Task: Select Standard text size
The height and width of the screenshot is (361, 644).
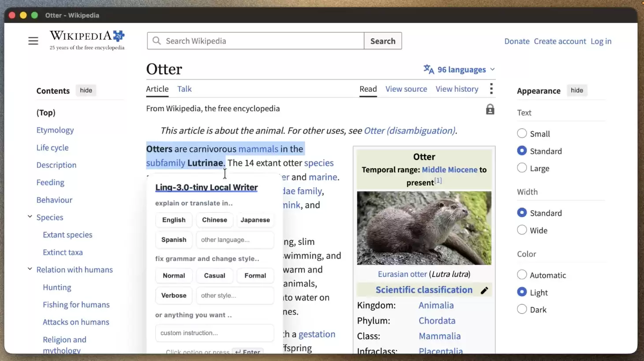Action: click(522, 151)
